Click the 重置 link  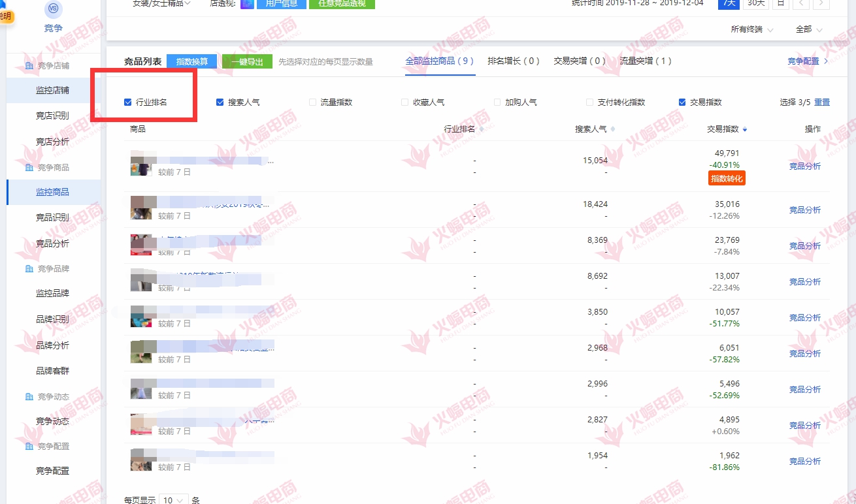point(822,102)
